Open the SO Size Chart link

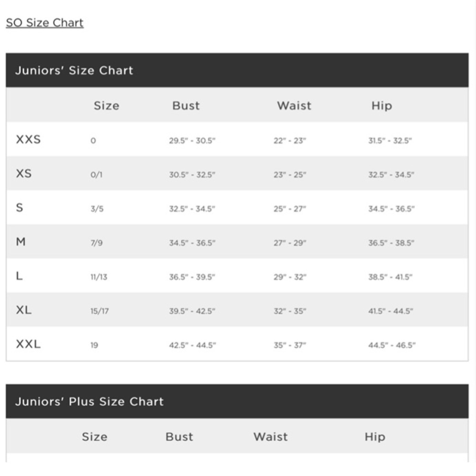click(x=45, y=23)
